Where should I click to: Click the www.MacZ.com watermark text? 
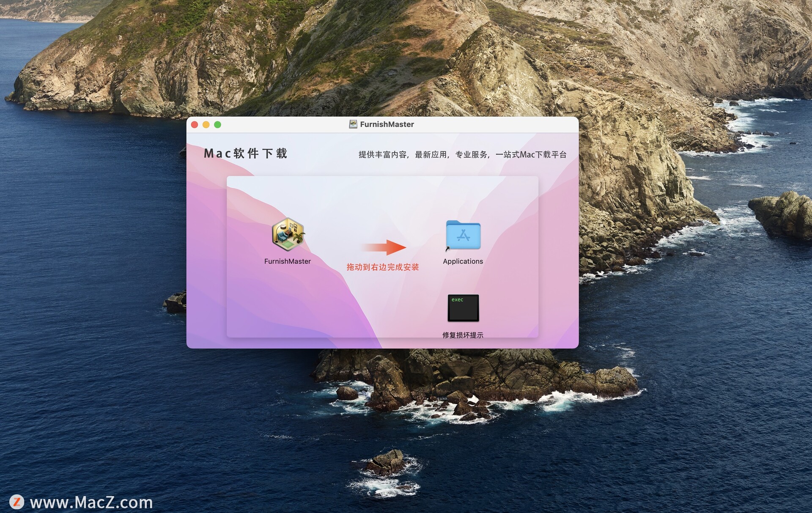91,502
